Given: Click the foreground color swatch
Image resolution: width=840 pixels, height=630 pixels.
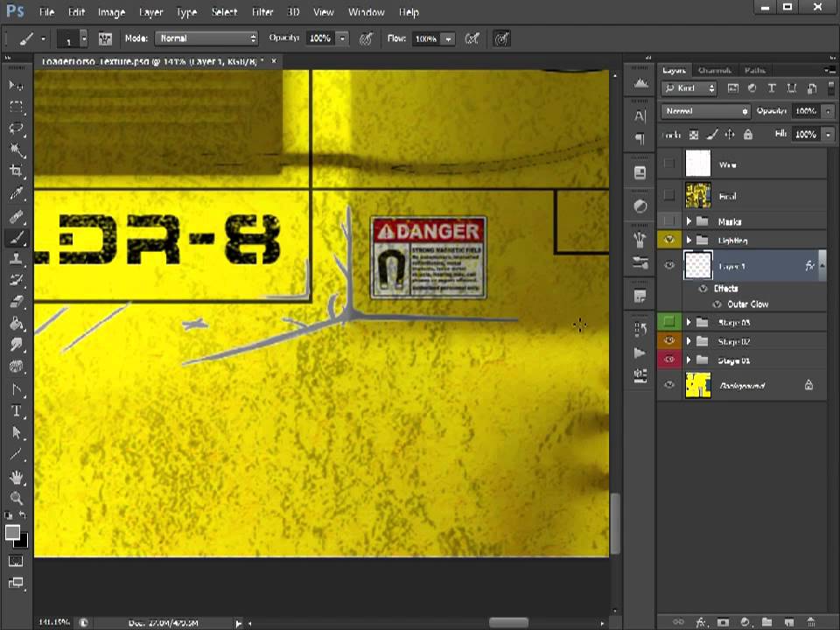Looking at the screenshot, I should 12,533.
